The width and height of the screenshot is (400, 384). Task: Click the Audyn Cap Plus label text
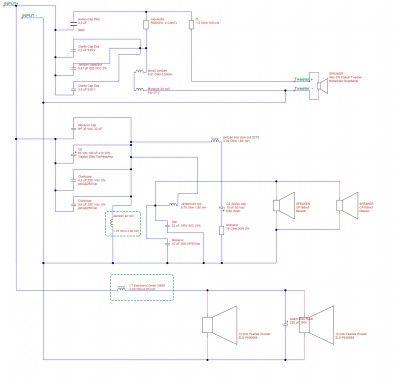click(89, 22)
